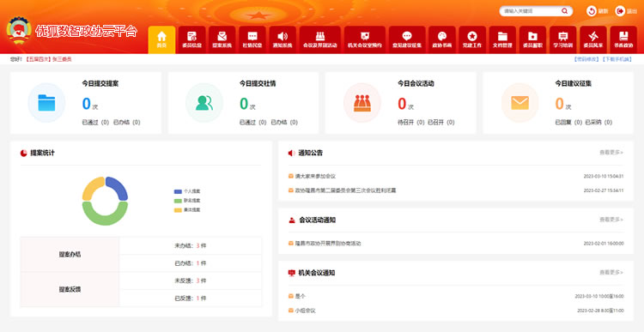This screenshot has height=332, width=644.
Task: Open 会议及界别活动 module
Action: [x=320, y=39]
